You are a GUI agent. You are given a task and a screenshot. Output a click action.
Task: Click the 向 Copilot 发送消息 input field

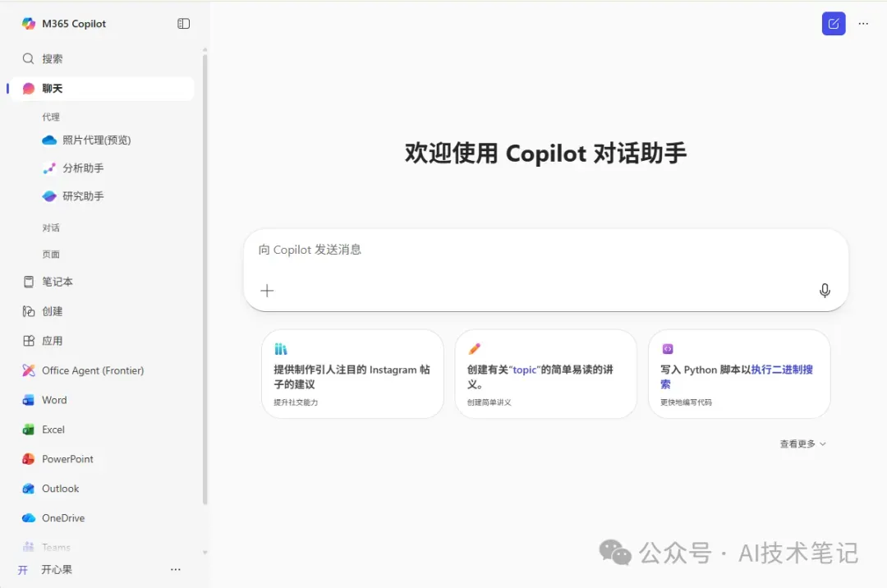[x=546, y=269]
